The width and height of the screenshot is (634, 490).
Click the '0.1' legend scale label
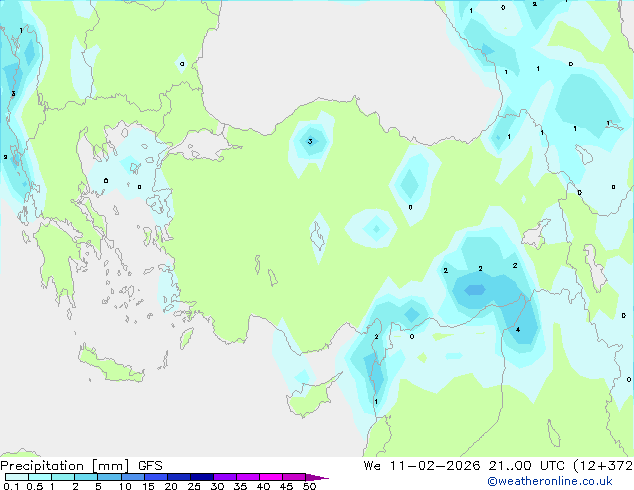click(11, 486)
